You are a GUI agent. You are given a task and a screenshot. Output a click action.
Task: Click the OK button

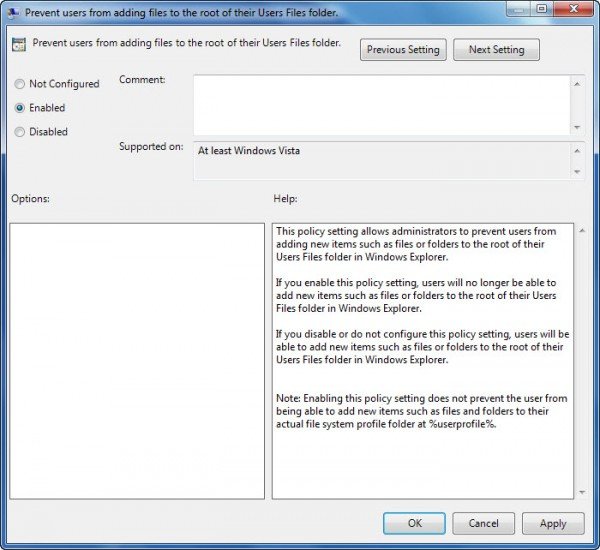tap(414, 523)
